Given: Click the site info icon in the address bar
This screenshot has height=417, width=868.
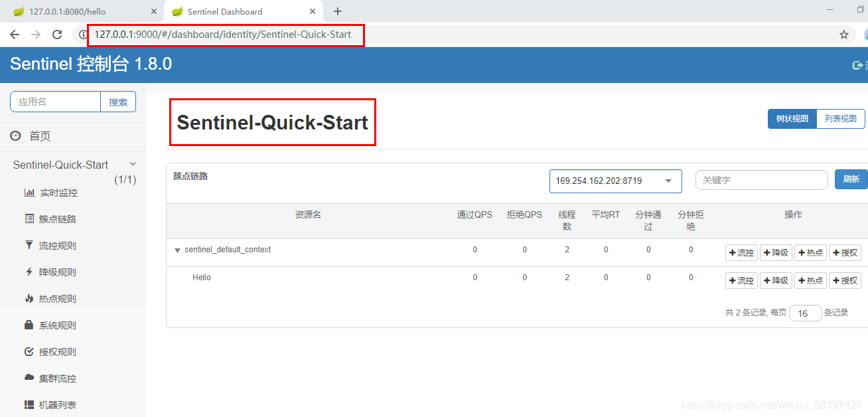Looking at the screenshot, I should 83,35.
